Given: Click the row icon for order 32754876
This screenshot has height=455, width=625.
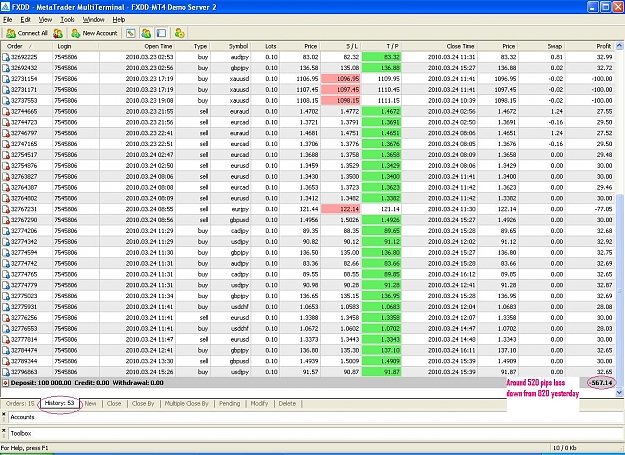Looking at the screenshot, I should 6,166.
